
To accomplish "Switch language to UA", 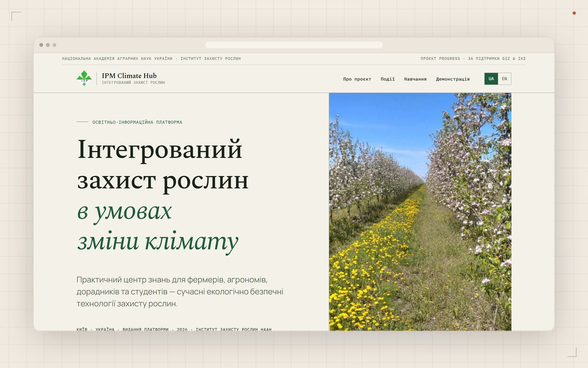I will click(491, 79).
